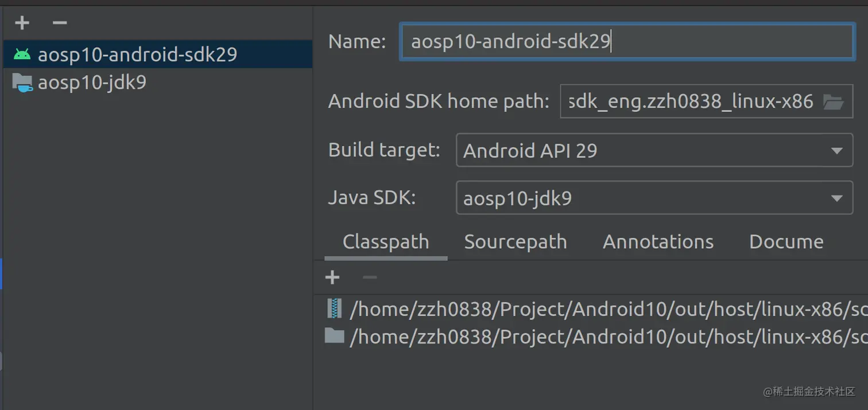Click the folder icon of second classpath entry
The width and height of the screenshot is (868, 410).
point(334,335)
